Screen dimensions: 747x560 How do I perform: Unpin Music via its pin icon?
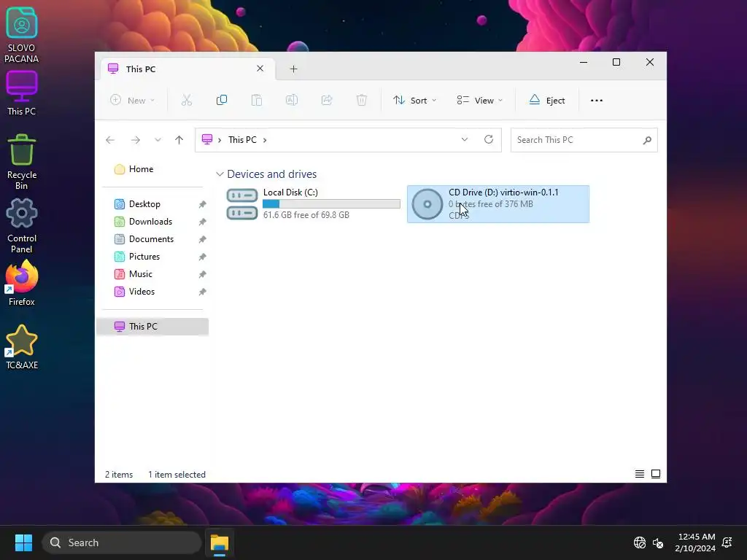(x=203, y=274)
